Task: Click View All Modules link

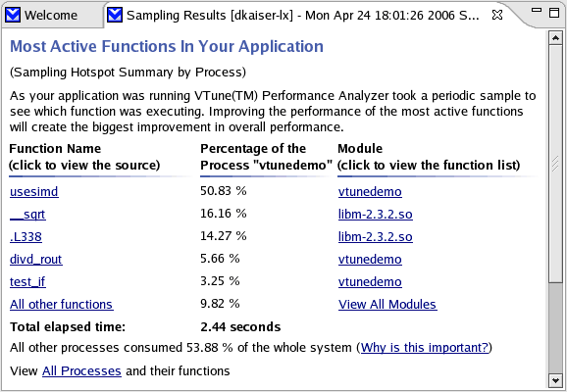Action: 387,304
